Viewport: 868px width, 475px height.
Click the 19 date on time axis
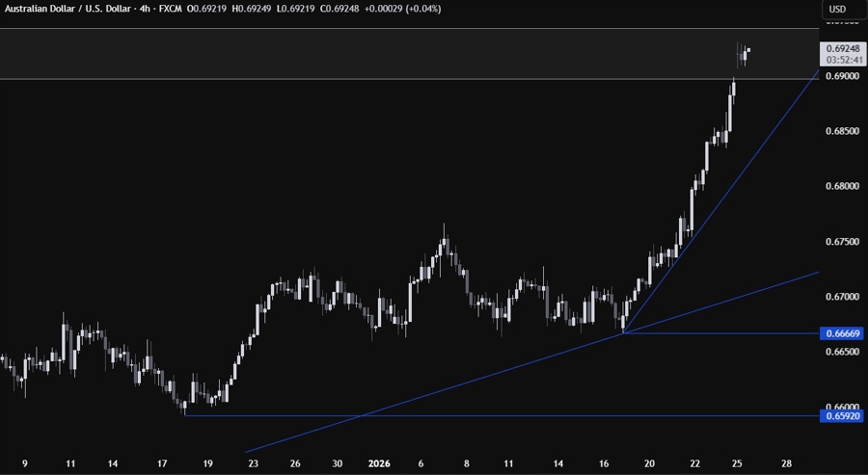[x=207, y=463]
